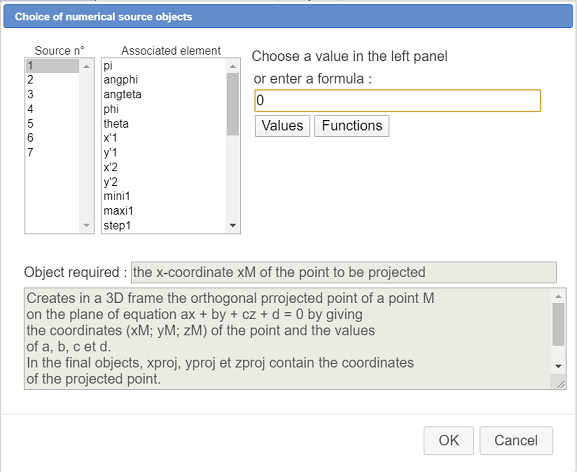Viewport: 577px width, 472px height.
Task: Click up arrow of description text scrollbar
Action: tap(558, 296)
